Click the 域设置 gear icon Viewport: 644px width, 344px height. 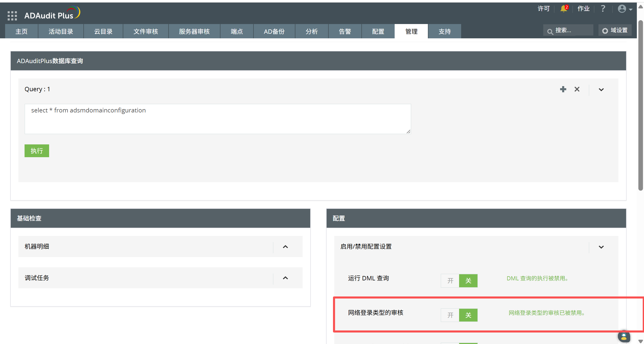point(605,31)
